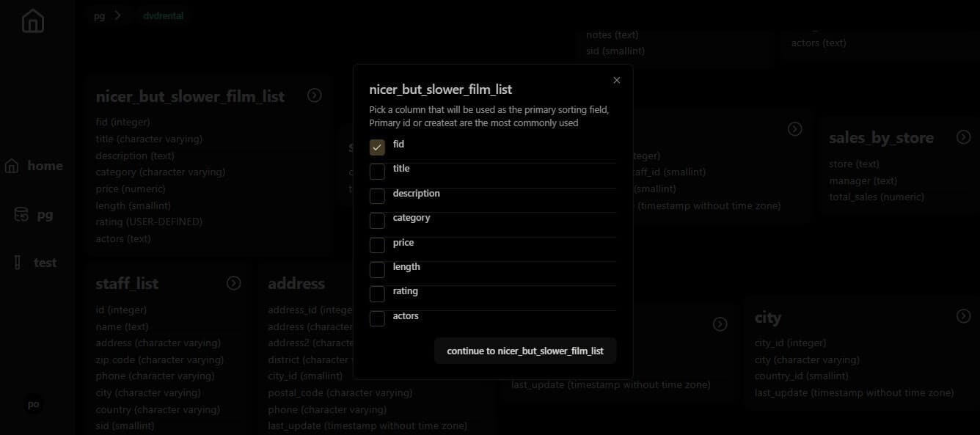Check the title column checkbox
This screenshot has height=435, width=980.
(377, 172)
